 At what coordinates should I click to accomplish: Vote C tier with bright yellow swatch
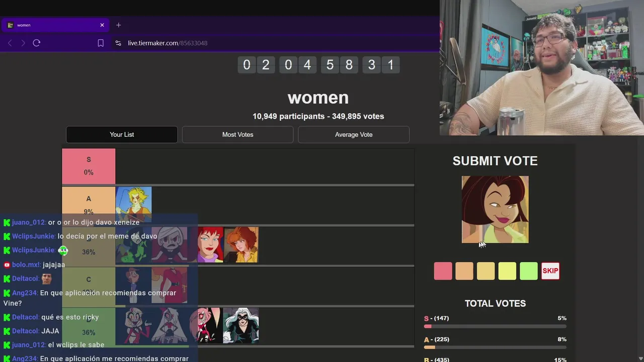coord(507,271)
